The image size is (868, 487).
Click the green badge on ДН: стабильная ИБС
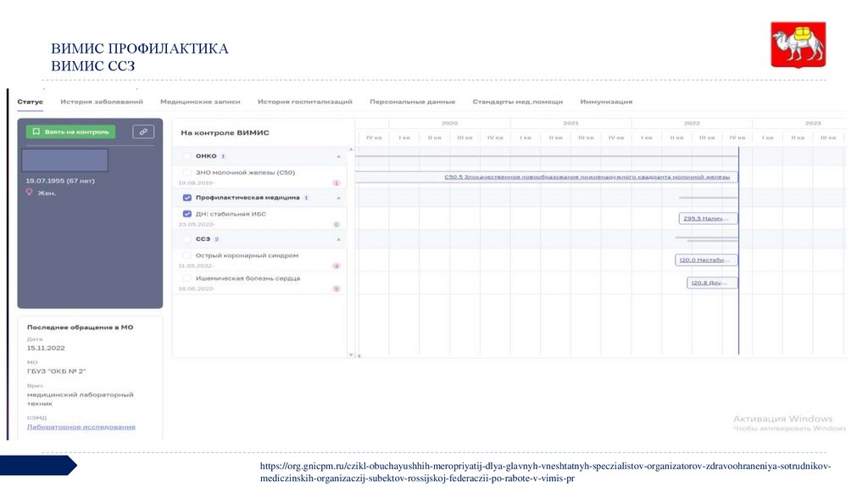coord(336,225)
